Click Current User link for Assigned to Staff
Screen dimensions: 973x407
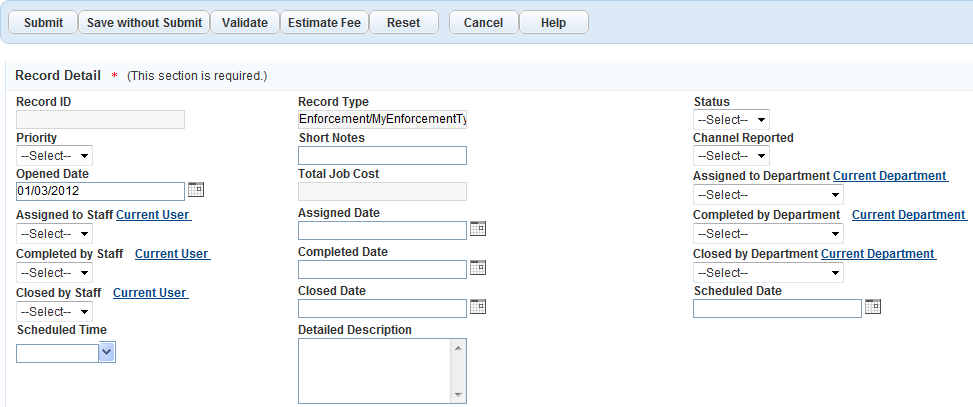coord(153,214)
